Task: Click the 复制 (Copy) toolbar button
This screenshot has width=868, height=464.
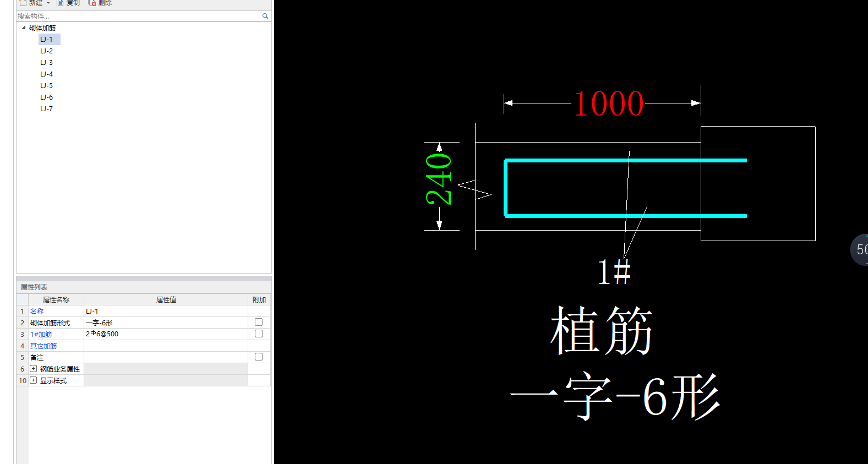Action: tap(68, 3)
